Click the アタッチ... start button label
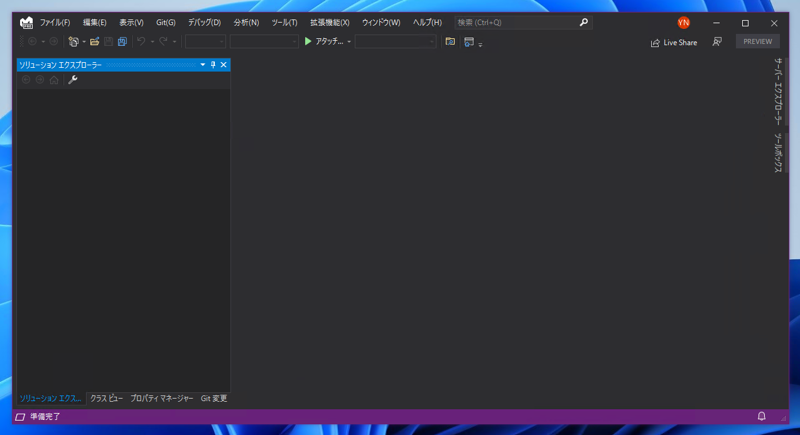This screenshot has width=800, height=435. 329,41
